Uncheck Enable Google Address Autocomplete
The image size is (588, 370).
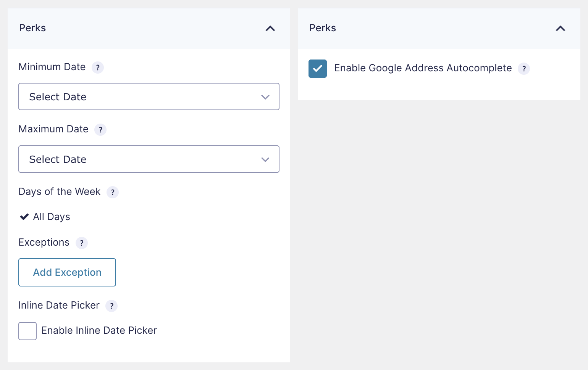[x=318, y=69]
